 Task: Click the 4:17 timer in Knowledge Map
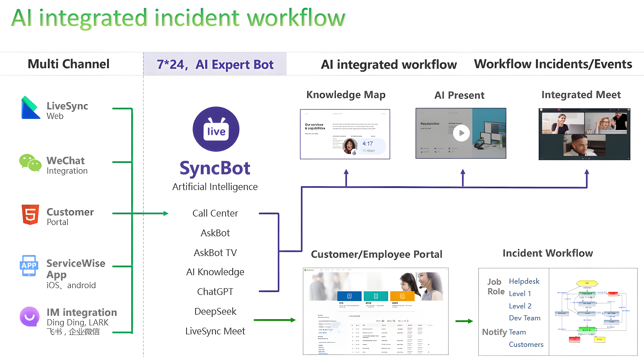click(x=367, y=144)
